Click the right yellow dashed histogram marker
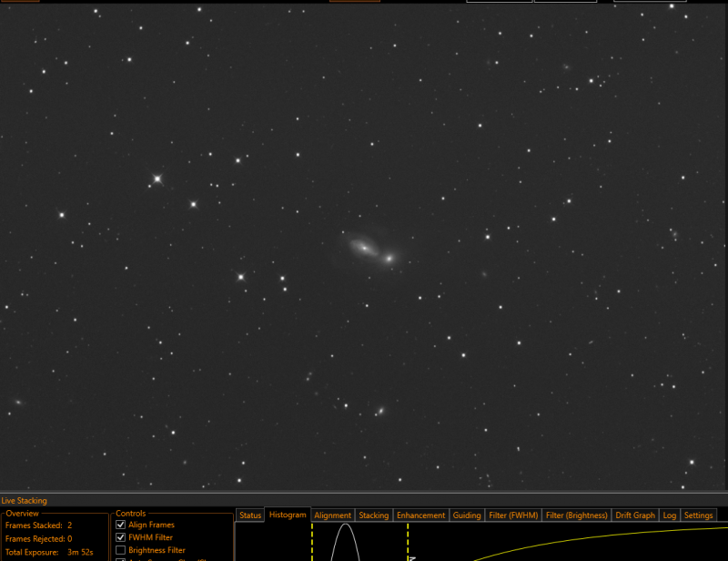728x561 pixels. (x=408, y=542)
